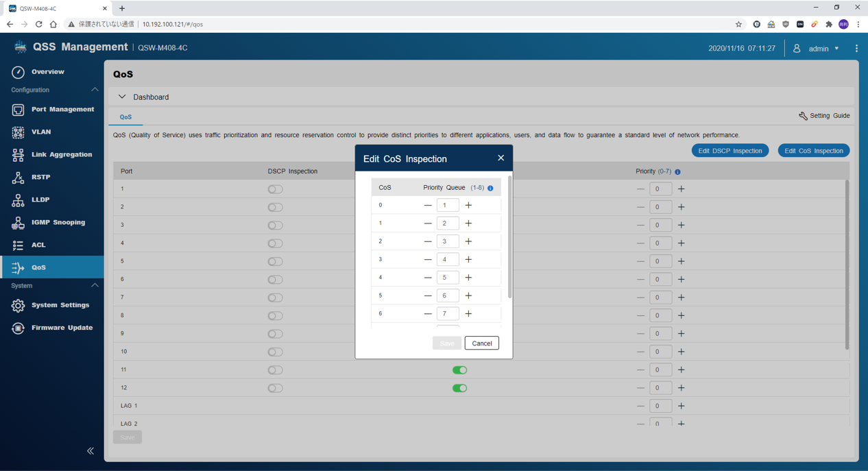Toggle DSCP Inspection for port 1

275,189
